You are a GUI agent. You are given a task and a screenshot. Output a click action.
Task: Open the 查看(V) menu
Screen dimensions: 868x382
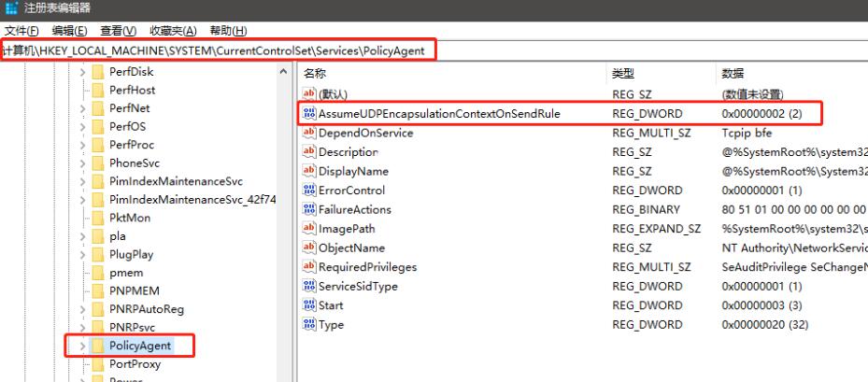click(x=119, y=31)
